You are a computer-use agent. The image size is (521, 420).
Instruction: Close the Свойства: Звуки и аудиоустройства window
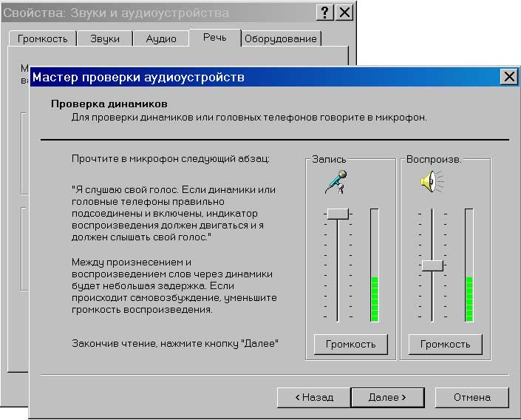[x=344, y=13]
